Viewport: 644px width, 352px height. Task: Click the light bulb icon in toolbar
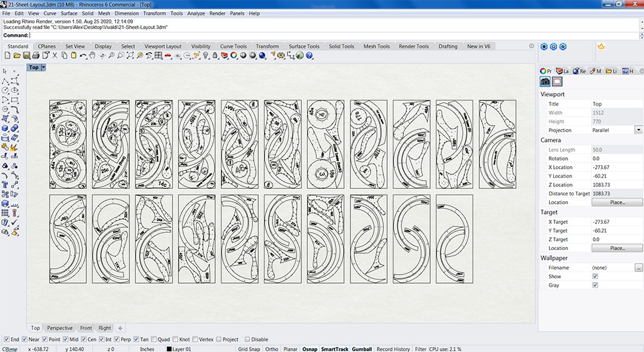click(205, 56)
